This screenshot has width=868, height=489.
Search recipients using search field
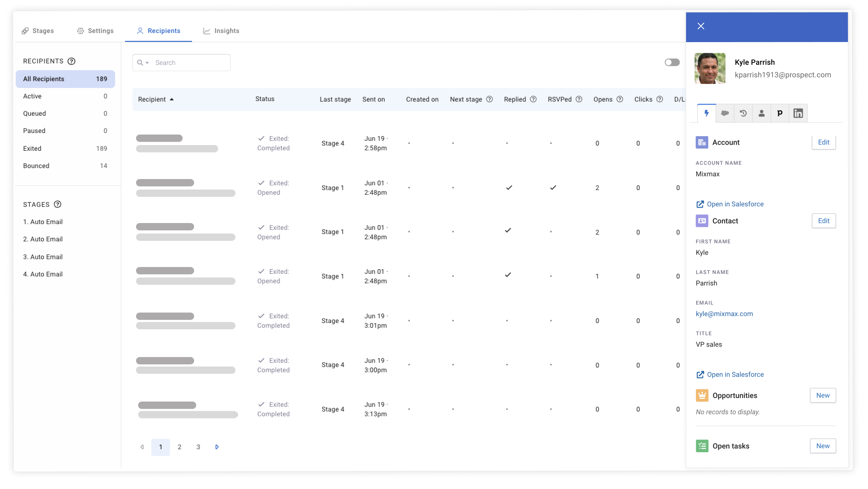tap(181, 63)
